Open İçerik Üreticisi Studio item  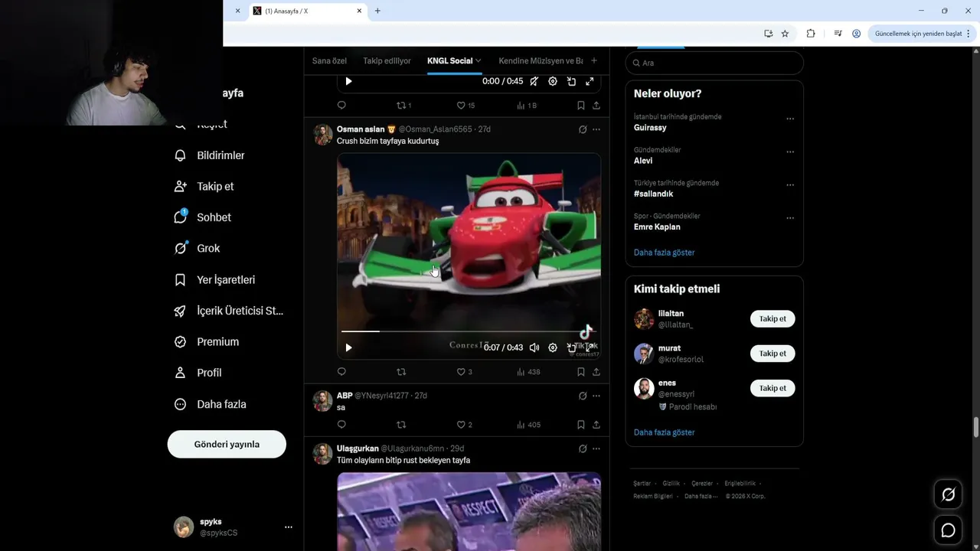point(229,311)
